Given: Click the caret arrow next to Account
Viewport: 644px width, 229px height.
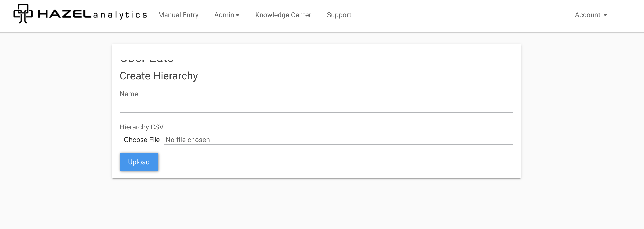Looking at the screenshot, I should pyautogui.click(x=605, y=16).
